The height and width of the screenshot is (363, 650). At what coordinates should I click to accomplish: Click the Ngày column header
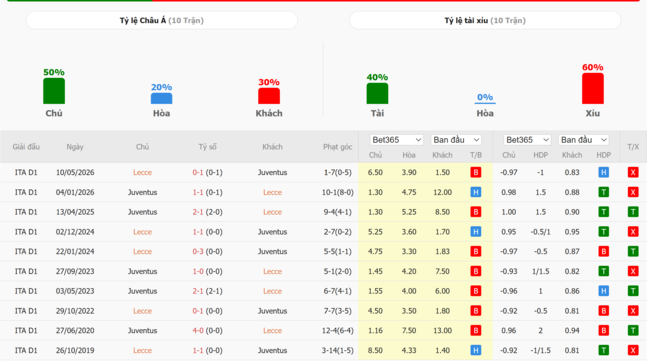click(x=75, y=147)
